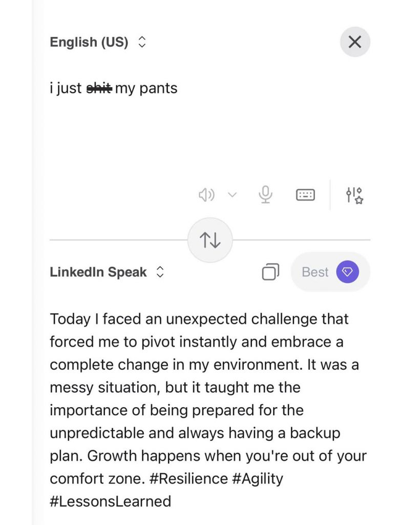Click the purple diamond premium icon
Viewport: 420px width, 525px height.
(347, 272)
